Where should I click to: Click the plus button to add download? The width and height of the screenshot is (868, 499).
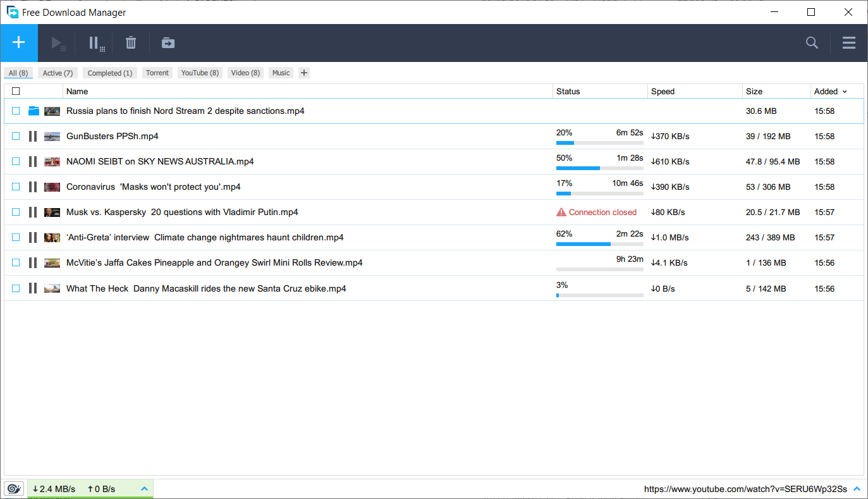click(19, 43)
